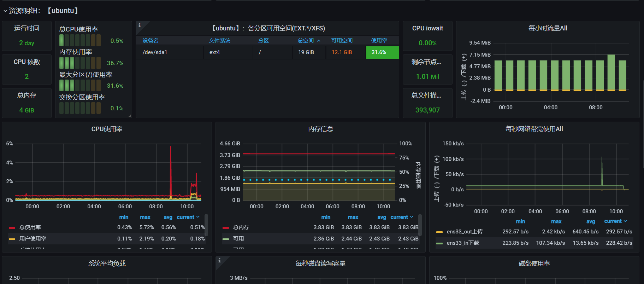Viewport: 644px width, 284px height.
Task: Open the CPU使用率 graph panel title menu
Action: tap(107, 129)
